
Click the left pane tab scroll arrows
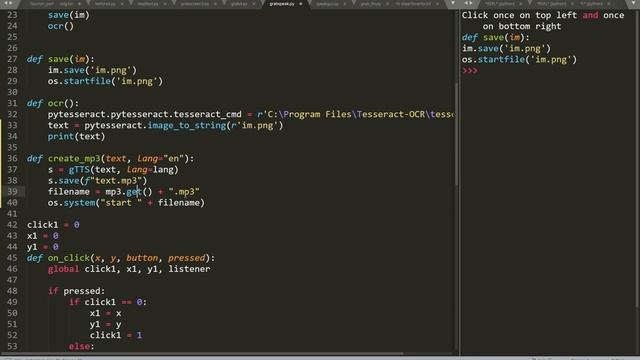(8, 3)
